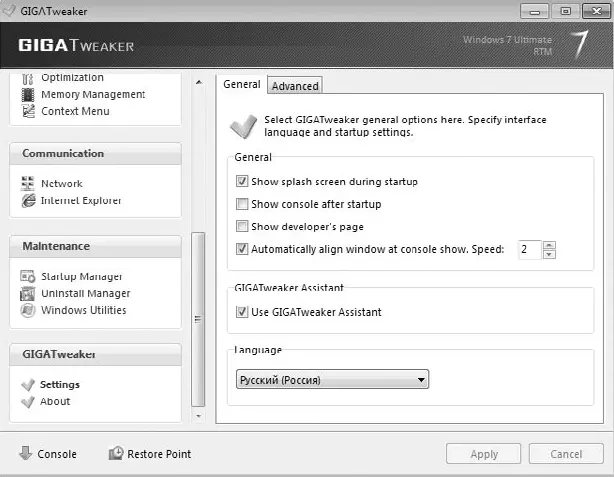Select the Windows Utilities icon
Image resolution: width=614 pixels, height=477 pixels.
pos(28,310)
